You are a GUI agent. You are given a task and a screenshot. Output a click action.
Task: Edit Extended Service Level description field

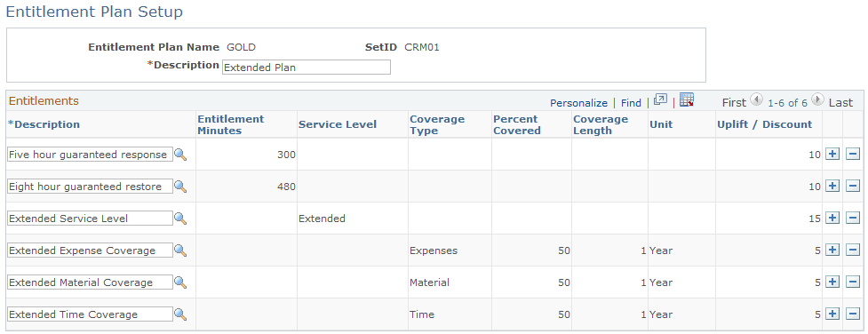point(91,219)
